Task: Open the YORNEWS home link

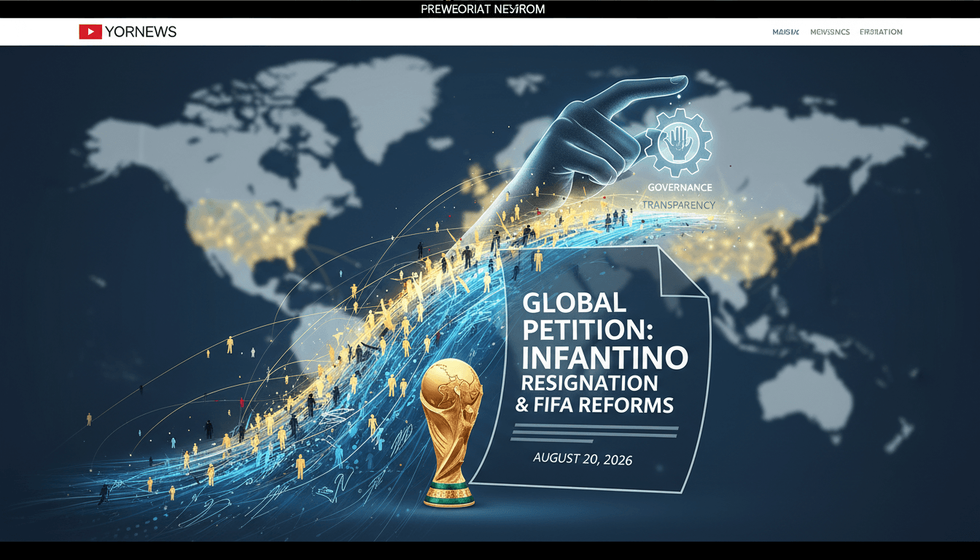Action: [141, 32]
